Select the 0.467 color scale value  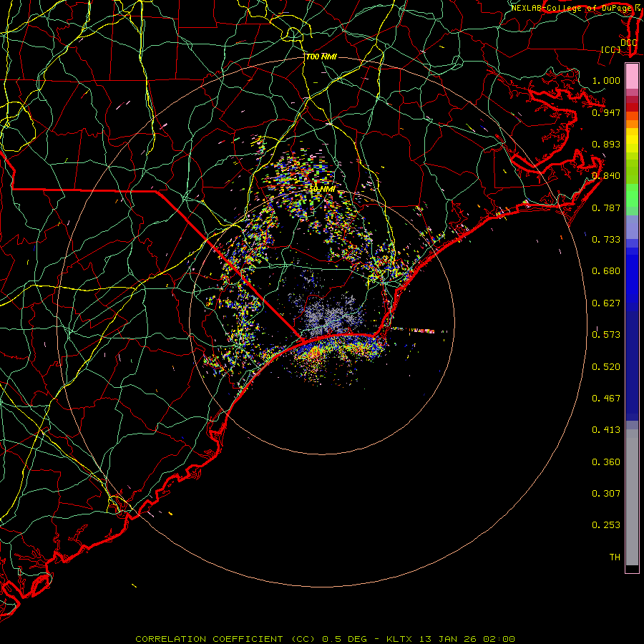(606, 399)
